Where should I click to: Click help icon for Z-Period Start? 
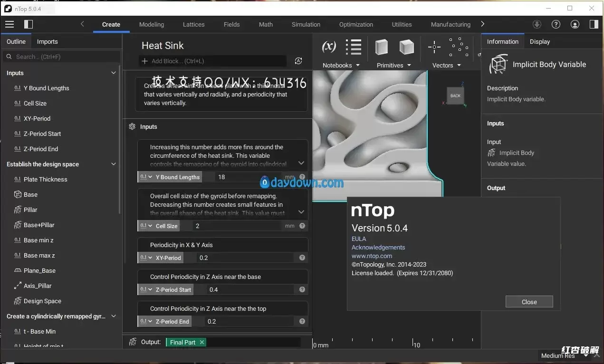[302, 290]
